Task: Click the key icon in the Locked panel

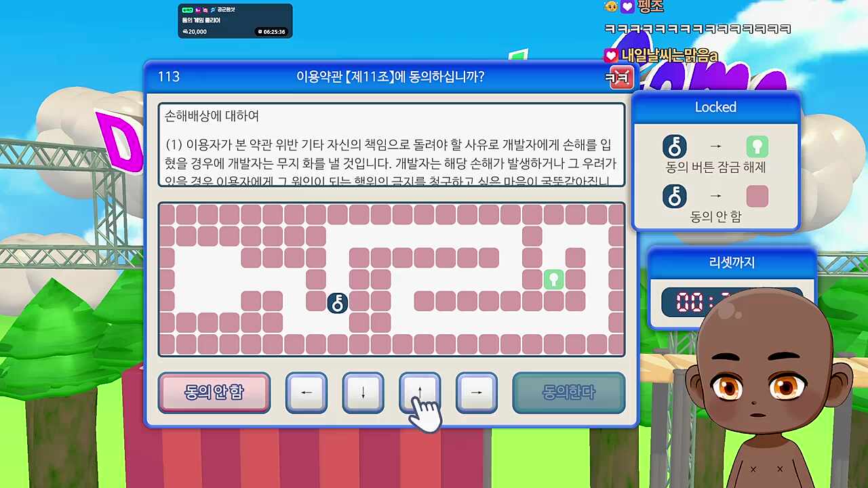Action: point(675,146)
